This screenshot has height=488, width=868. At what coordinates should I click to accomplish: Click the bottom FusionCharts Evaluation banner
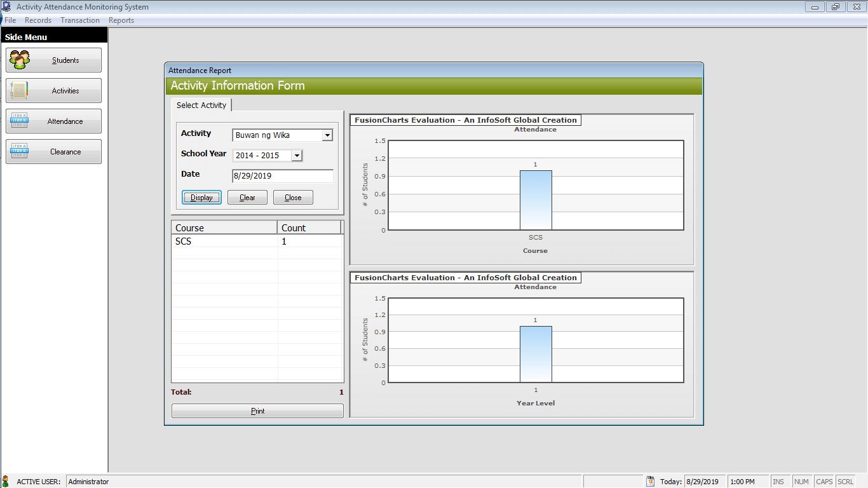pyautogui.click(x=466, y=278)
